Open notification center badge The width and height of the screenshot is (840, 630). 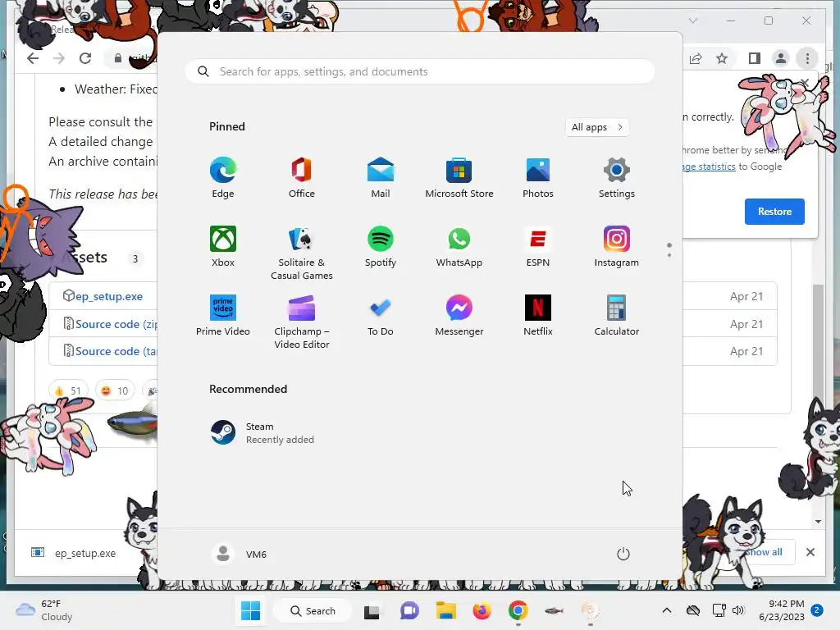coord(817,610)
